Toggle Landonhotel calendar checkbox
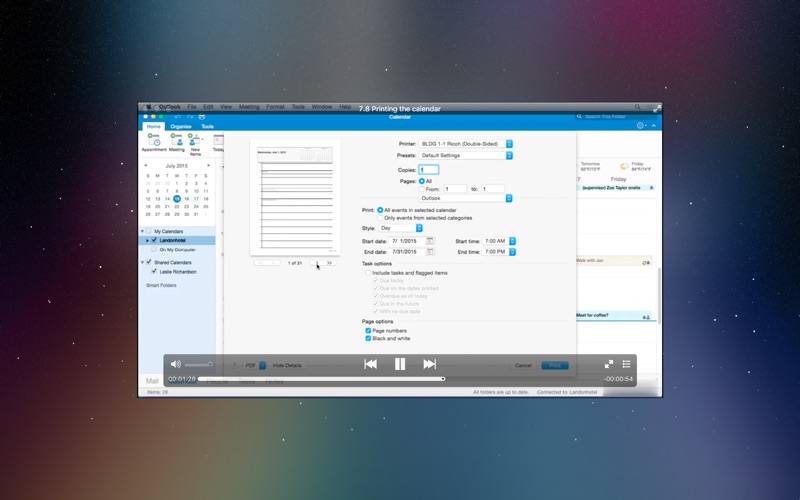The height and width of the screenshot is (500, 800). 154,240
